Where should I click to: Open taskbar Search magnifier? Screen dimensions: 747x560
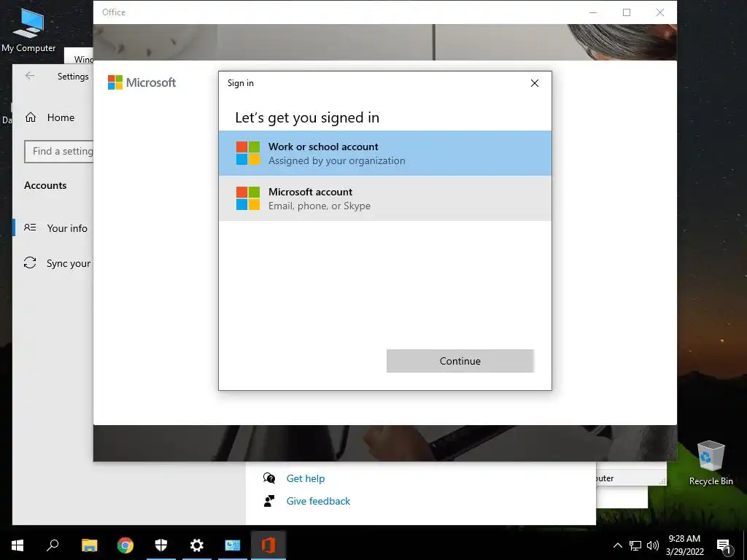click(53, 545)
